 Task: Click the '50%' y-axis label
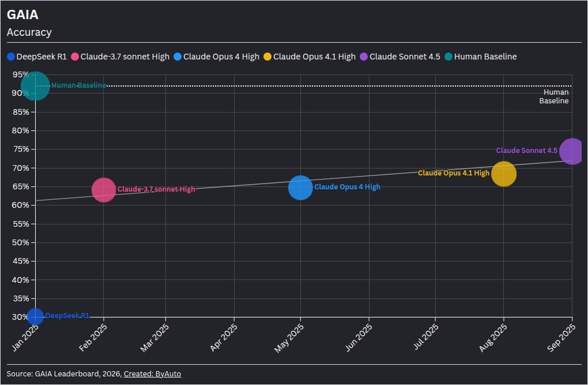point(21,242)
